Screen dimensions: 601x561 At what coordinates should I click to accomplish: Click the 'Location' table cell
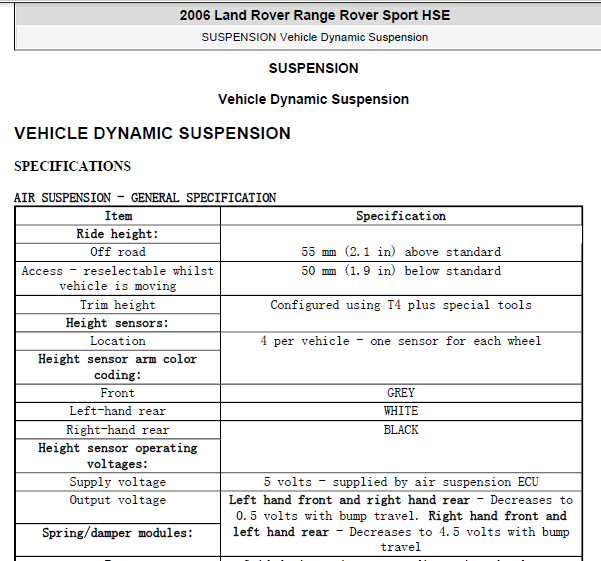click(118, 341)
